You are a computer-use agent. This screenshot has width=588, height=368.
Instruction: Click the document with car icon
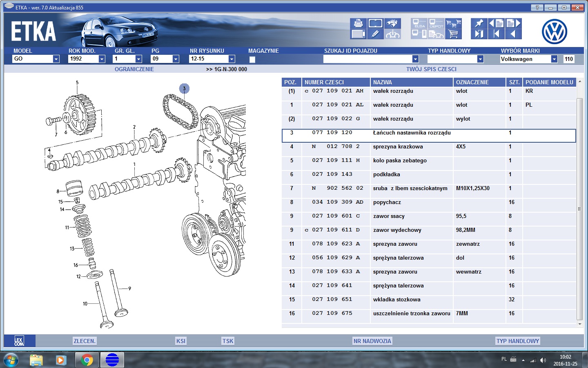pyautogui.click(x=436, y=34)
